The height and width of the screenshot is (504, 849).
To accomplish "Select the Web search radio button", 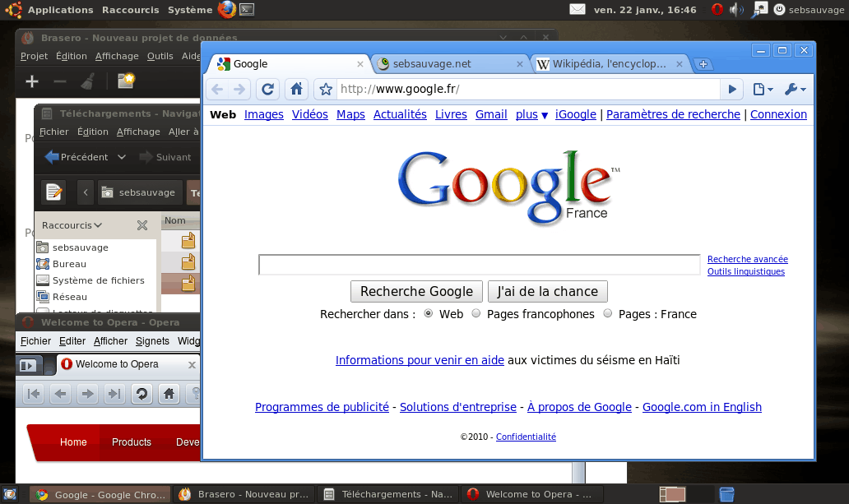I will coord(429,313).
